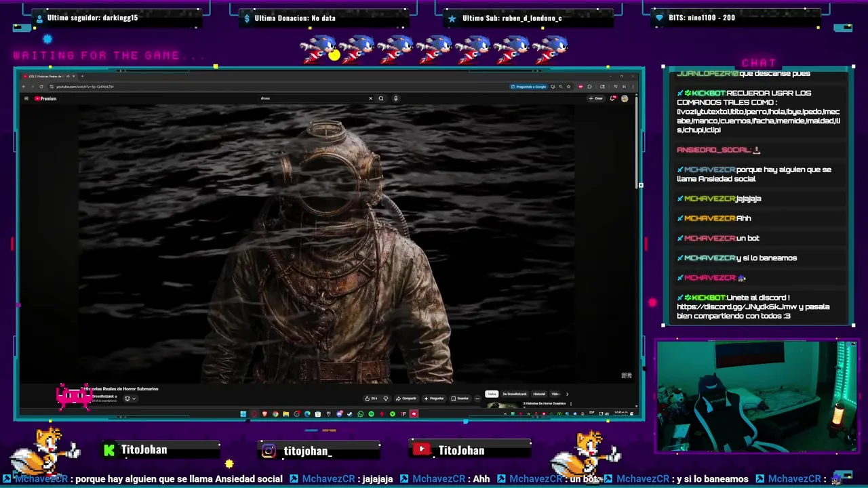
Task: Open the Crear create button
Action: [595, 98]
